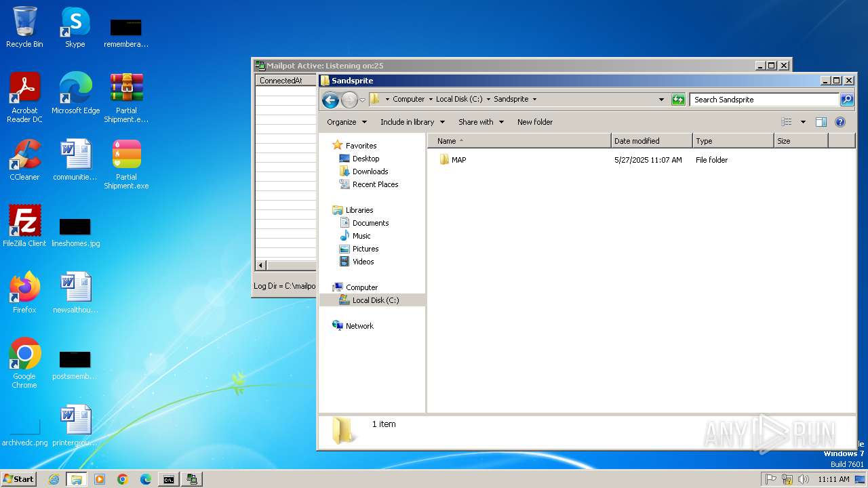Select Recent Places in navigation pane
868x488 pixels.
pyautogui.click(x=375, y=184)
